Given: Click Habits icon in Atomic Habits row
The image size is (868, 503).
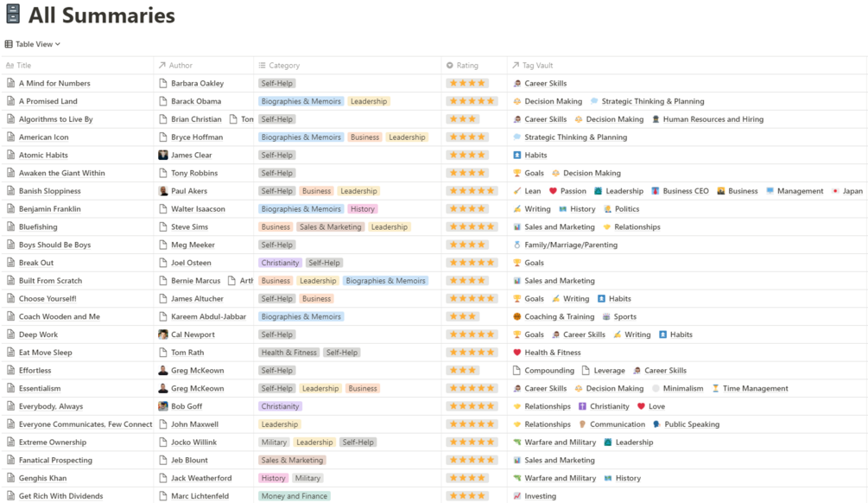Looking at the screenshot, I should tap(517, 155).
